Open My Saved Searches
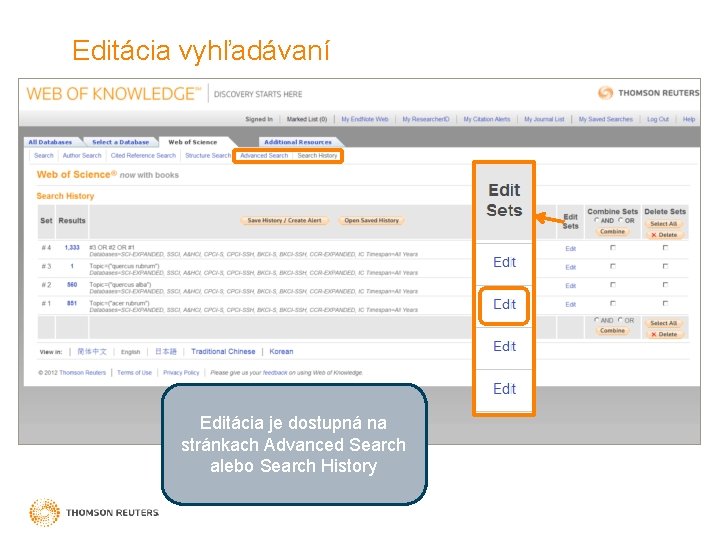This screenshot has width=720, height=540. 606,119
